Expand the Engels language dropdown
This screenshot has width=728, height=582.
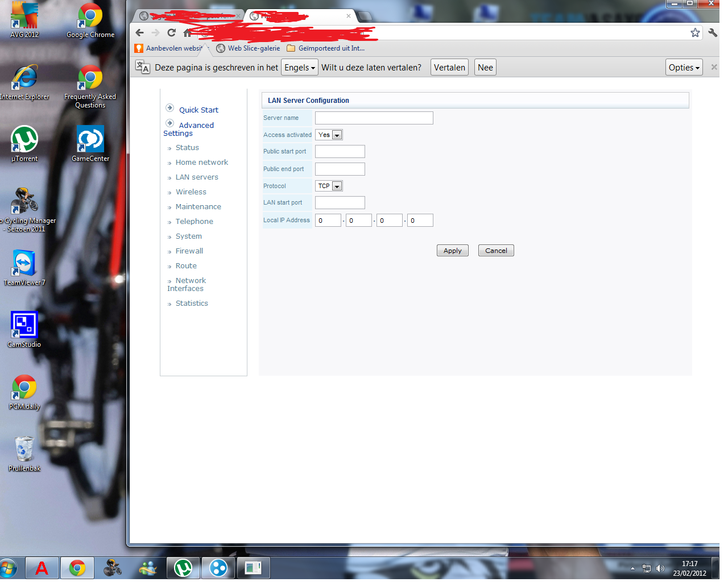coord(300,68)
